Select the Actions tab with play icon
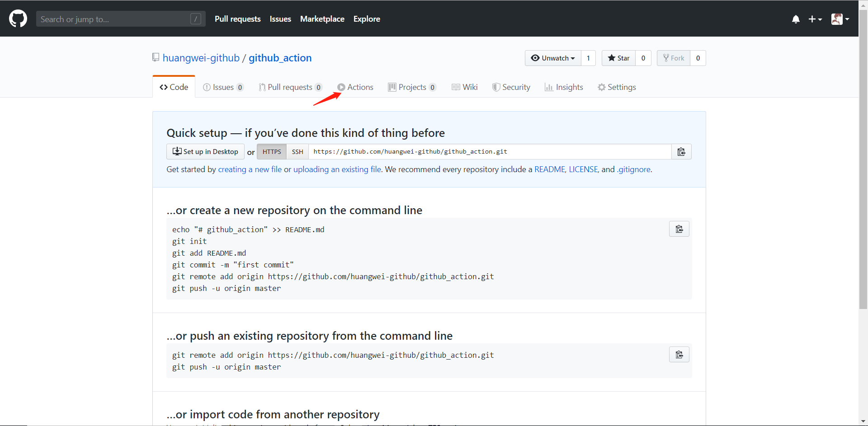868x426 pixels. [x=355, y=87]
